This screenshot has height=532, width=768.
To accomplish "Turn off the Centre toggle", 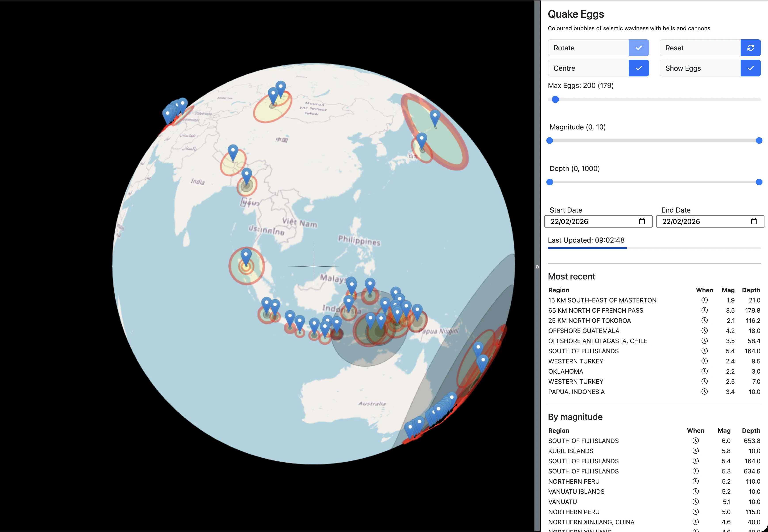I will tap(639, 68).
